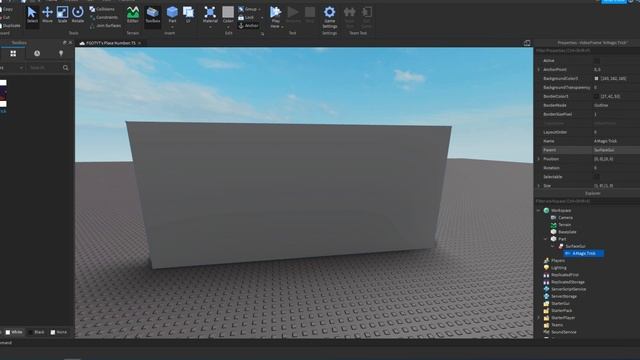Close the place document tab
The width and height of the screenshot is (640, 360).
point(140,43)
